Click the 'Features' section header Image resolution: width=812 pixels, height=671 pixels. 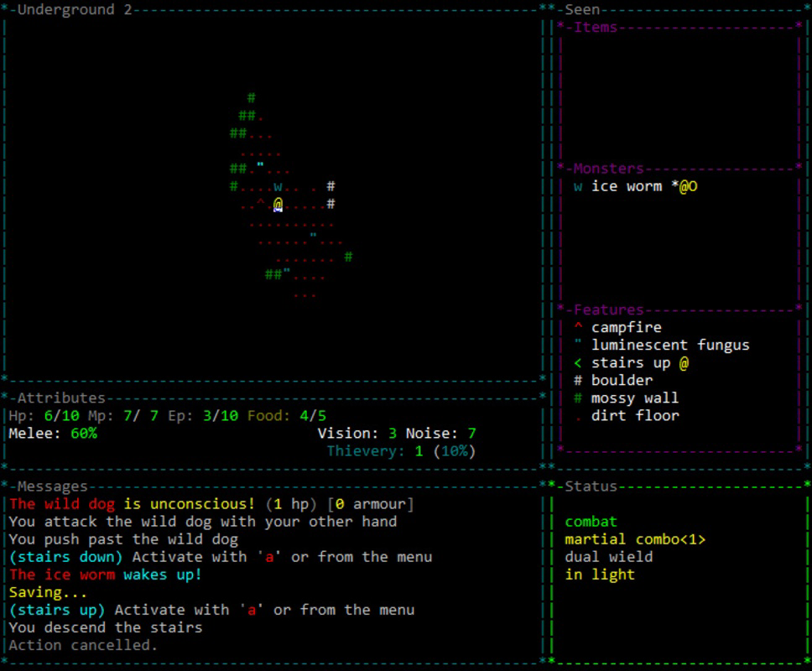[608, 310]
